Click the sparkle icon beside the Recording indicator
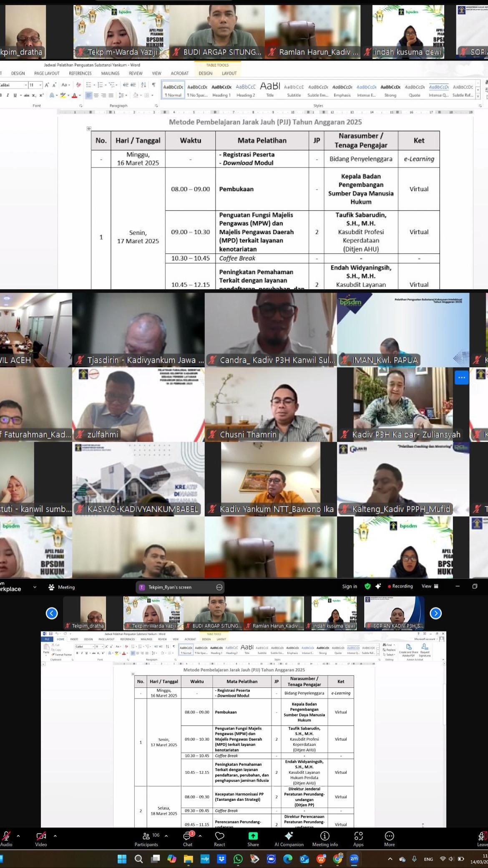This screenshot has width=488, height=868. click(378, 586)
